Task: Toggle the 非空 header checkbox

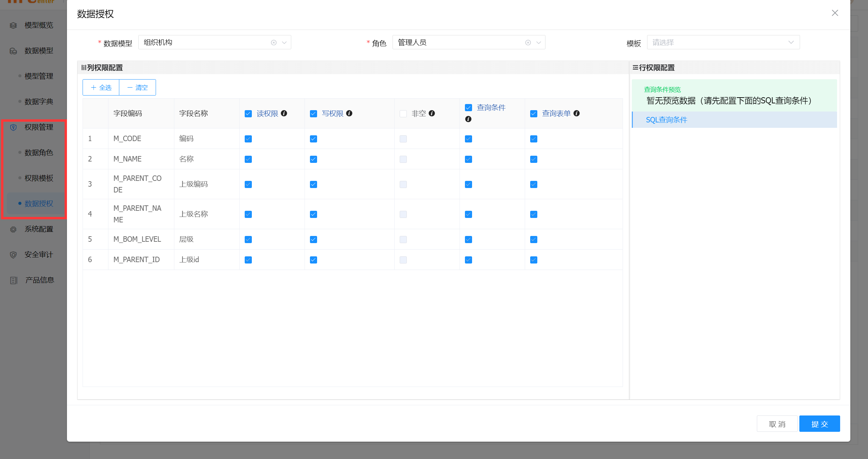Action: (x=403, y=114)
